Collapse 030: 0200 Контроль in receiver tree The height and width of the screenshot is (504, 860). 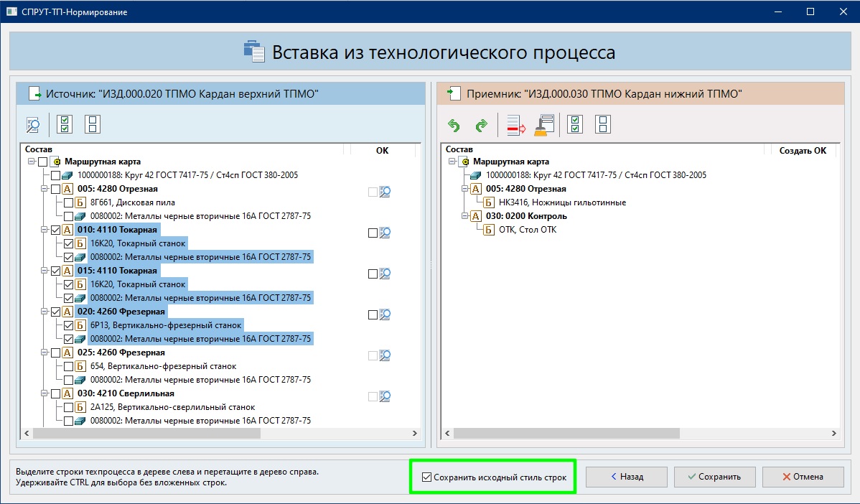(x=465, y=216)
